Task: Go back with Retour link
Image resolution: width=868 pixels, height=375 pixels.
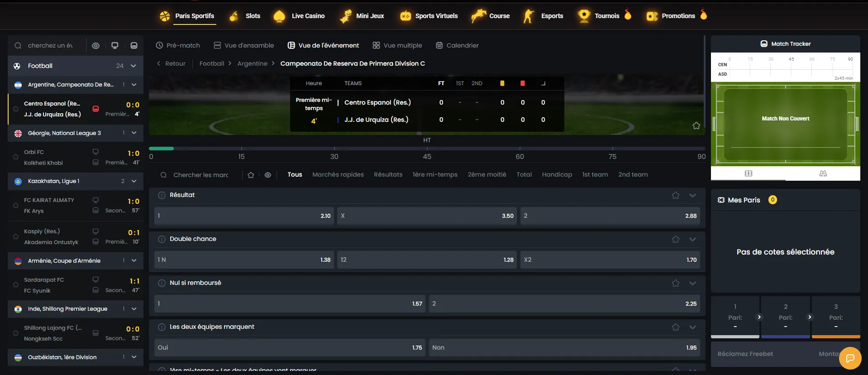Action: [x=171, y=64]
